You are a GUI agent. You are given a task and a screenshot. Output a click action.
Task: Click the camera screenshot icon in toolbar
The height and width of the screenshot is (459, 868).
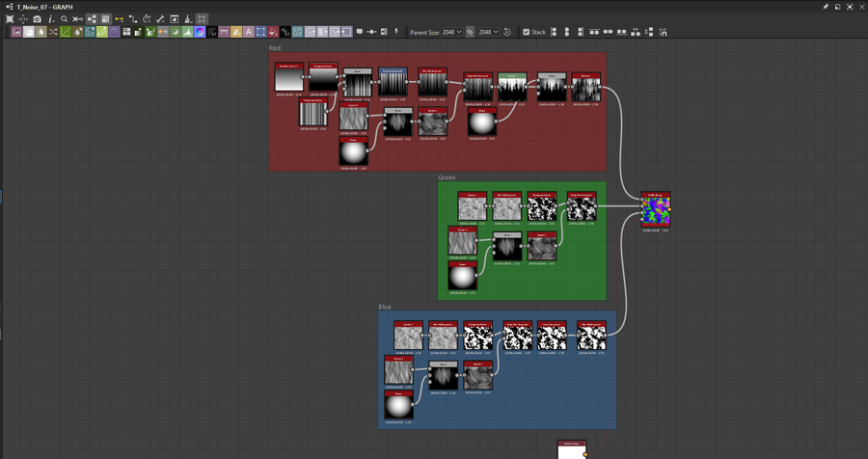(x=37, y=19)
